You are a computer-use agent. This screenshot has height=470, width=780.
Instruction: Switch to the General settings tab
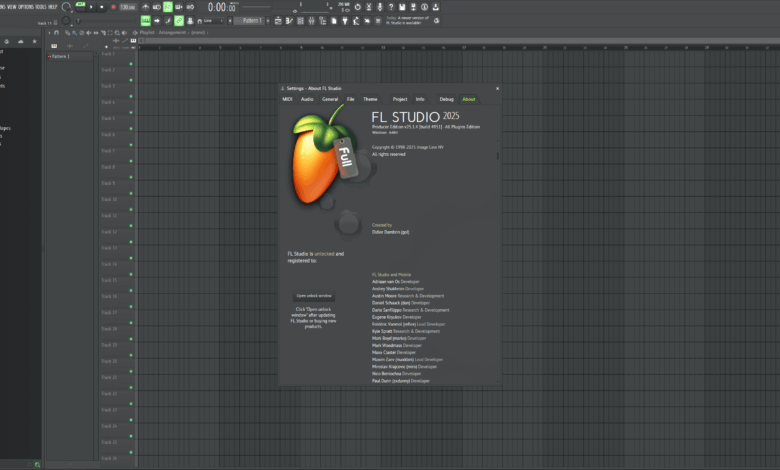pyautogui.click(x=330, y=99)
